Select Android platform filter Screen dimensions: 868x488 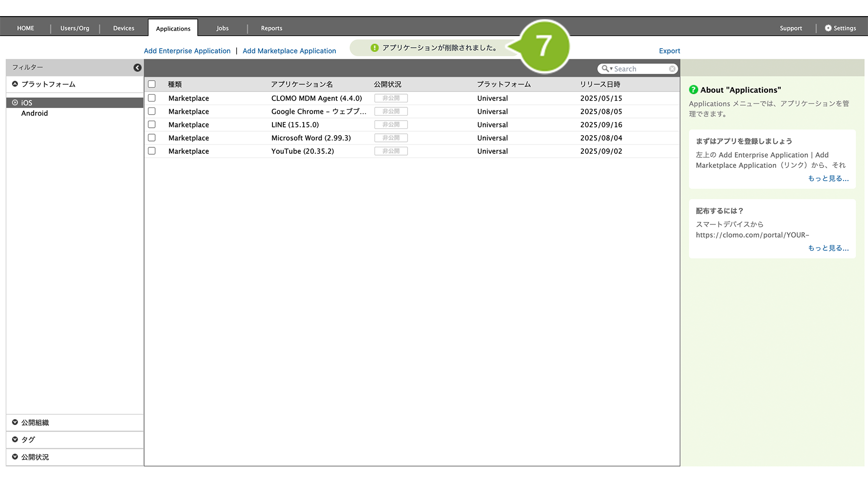tap(35, 113)
